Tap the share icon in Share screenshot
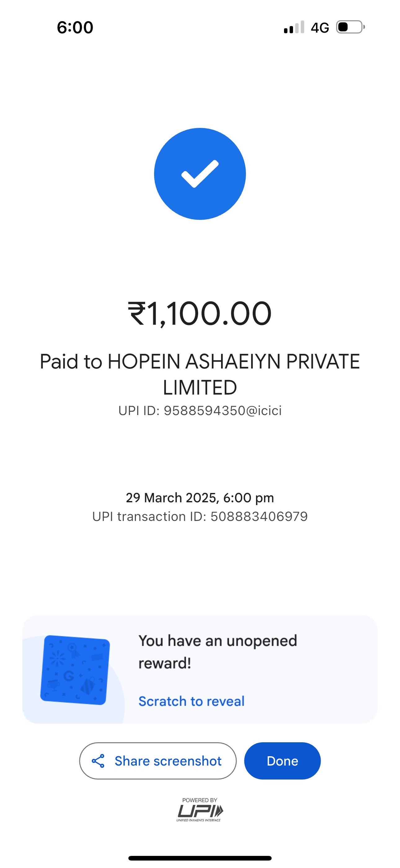 click(98, 761)
